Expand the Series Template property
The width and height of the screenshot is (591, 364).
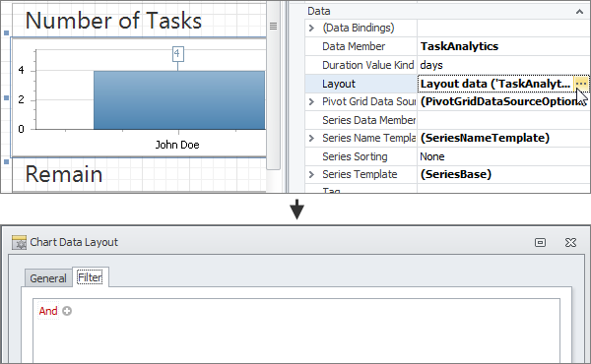[x=311, y=175]
